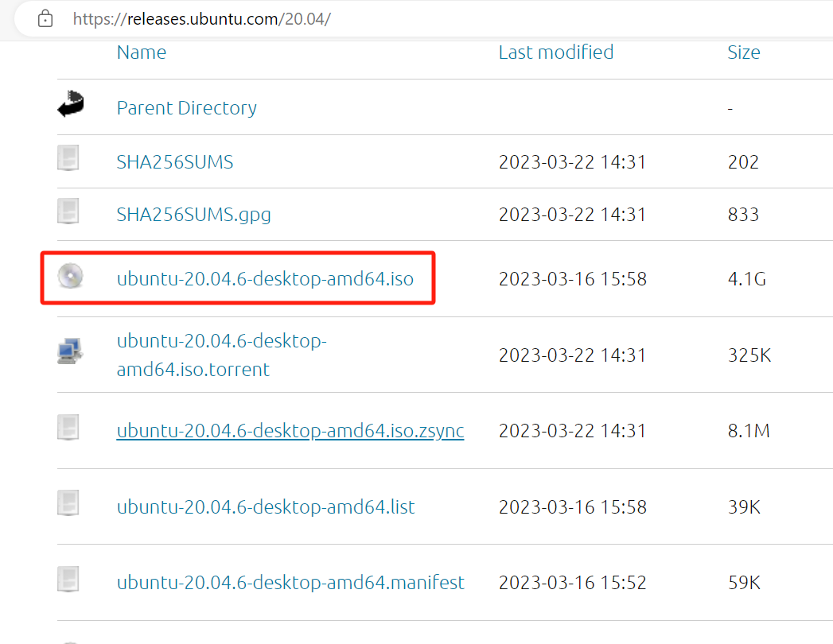Image resolution: width=833 pixels, height=644 pixels.
Task: Click the computer network icon for the torrent
Action: coord(70,351)
